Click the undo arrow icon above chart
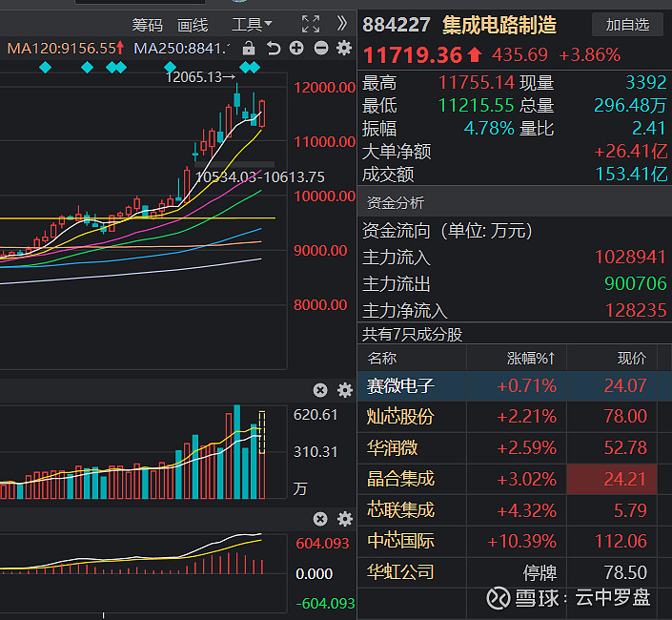Screen dimensions: 672x620 tap(274, 48)
